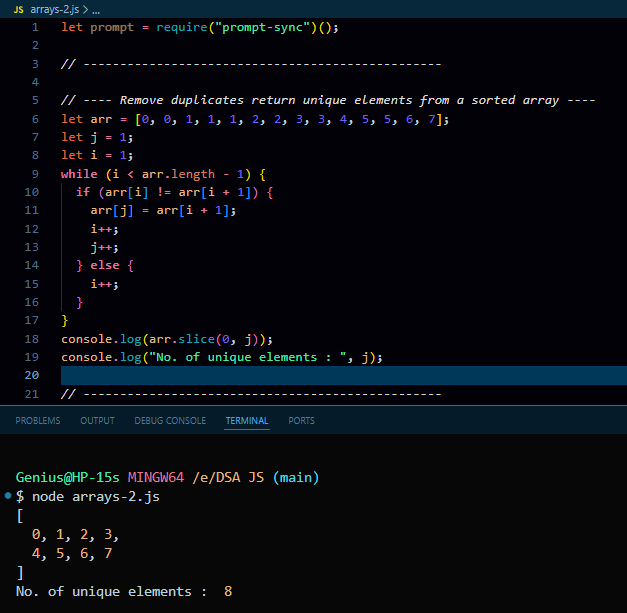Click terminal output 'No. of unique elements : 8'
Viewport: 627px width, 613px height.
[x=124, y=591]
